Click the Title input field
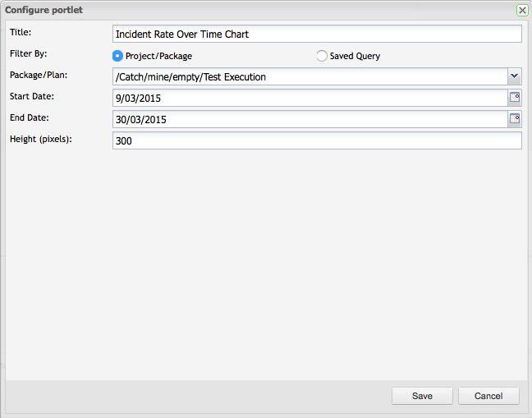 (x=316, y=34)
